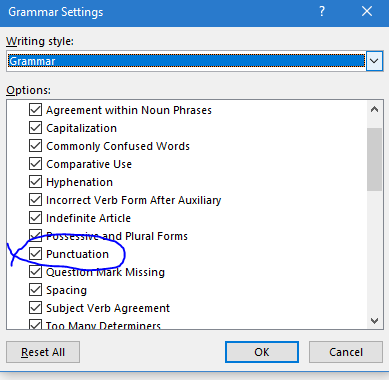Click the options list scroll up arrow

point(374,109)
